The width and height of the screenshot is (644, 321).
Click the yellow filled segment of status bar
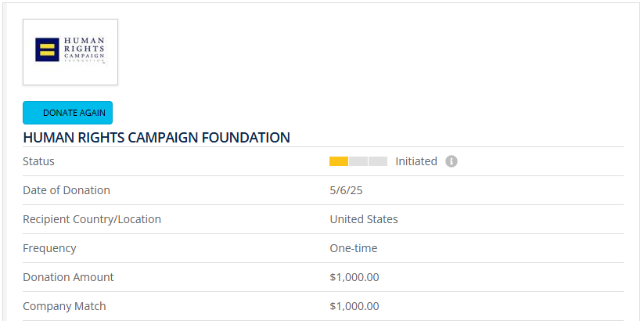[x=339, y=161]
